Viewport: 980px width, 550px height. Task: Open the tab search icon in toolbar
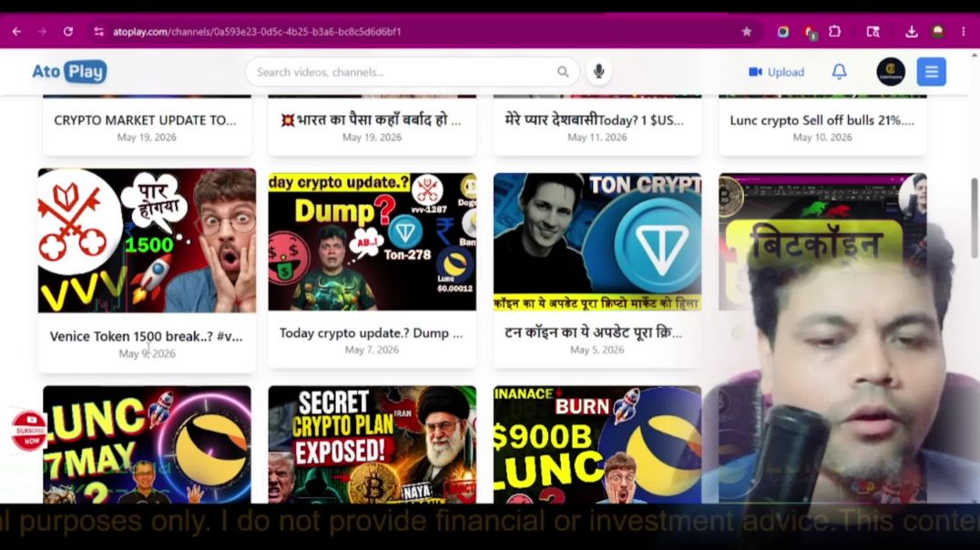pos(873,31)
